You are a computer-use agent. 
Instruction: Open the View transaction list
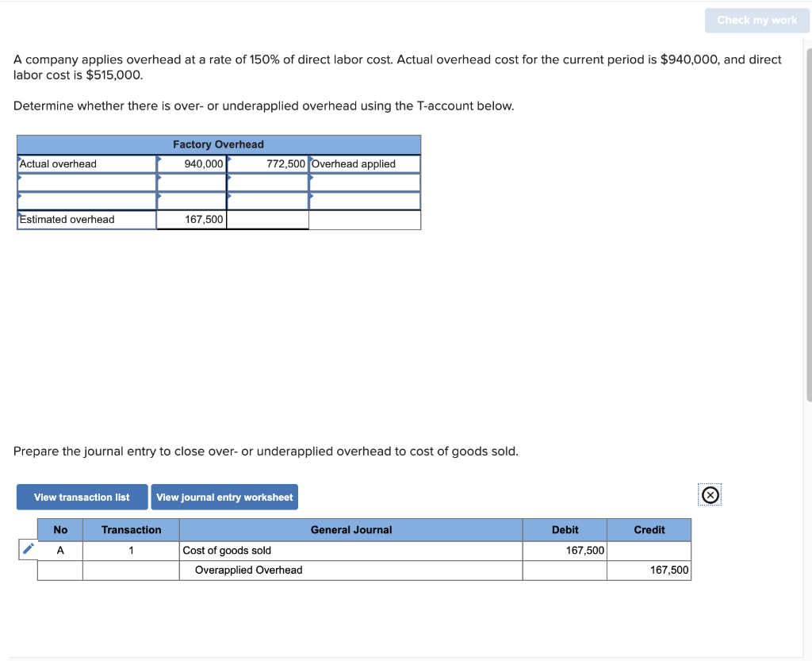(x=82, y=497)
